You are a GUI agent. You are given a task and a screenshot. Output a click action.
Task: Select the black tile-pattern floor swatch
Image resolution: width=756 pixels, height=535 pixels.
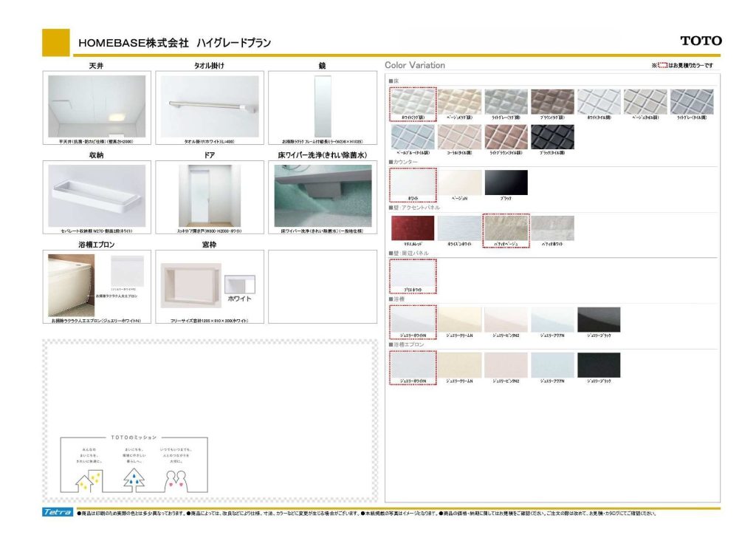tap(552, 137)
